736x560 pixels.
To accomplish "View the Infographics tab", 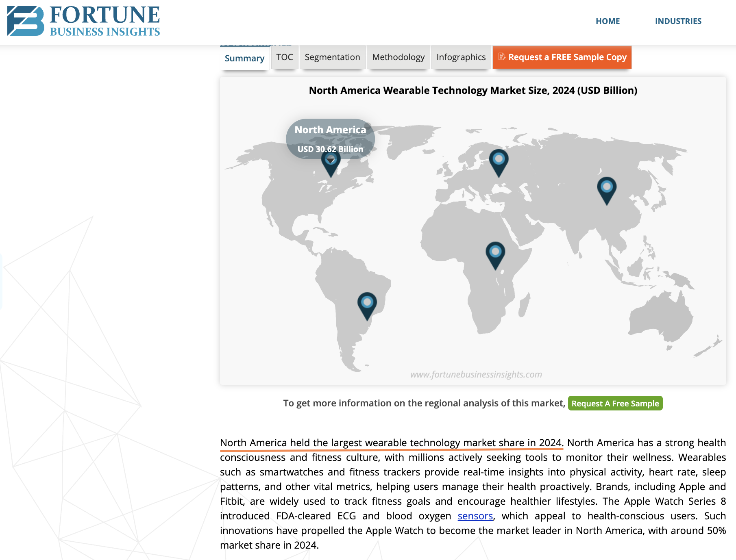I will coord(460,57).
